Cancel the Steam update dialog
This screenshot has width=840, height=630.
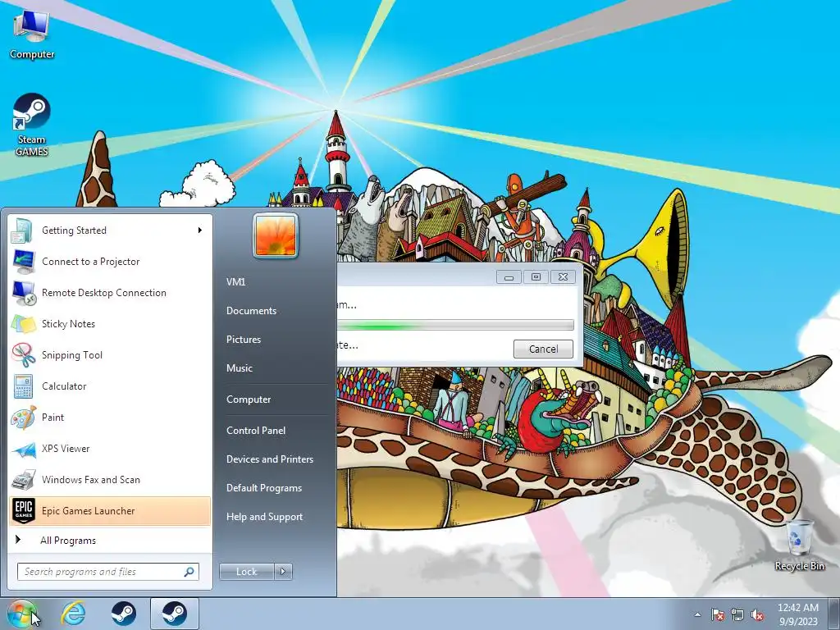click(x=543, y=349)
